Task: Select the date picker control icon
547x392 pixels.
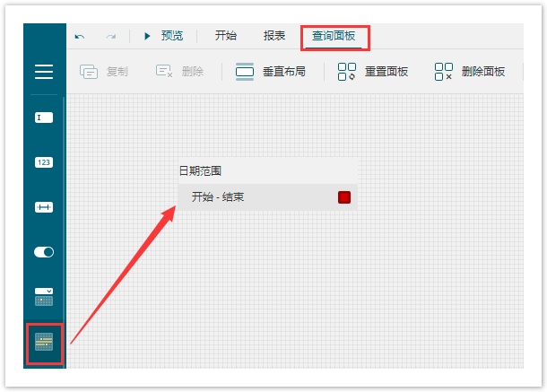Action: click(44, 297)
